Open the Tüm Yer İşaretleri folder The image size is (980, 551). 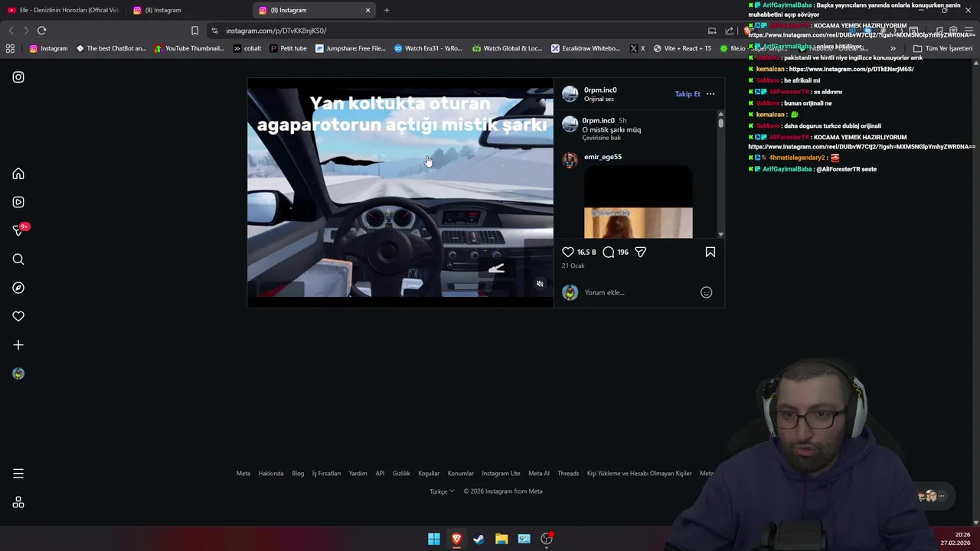click(x=942, y=48)
